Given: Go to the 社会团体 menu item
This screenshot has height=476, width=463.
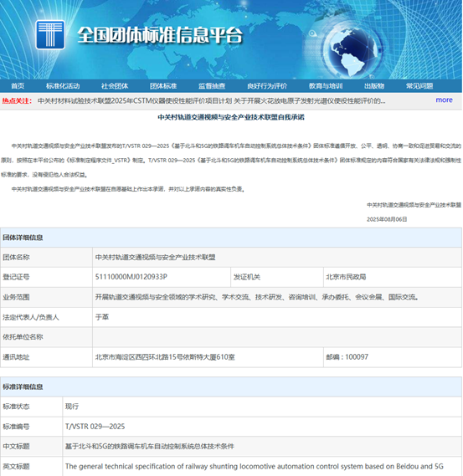Looking at the screenshot, I should 115,86.
